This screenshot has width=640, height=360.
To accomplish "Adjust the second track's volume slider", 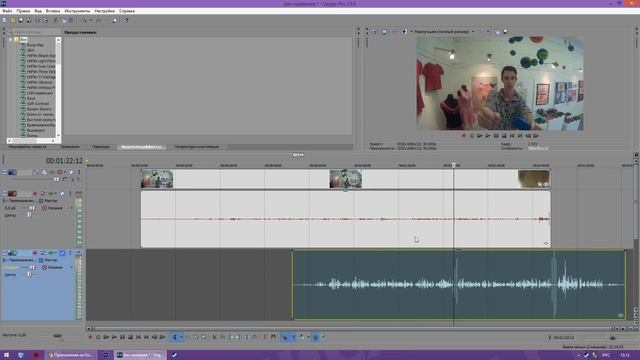I will 32,208.
